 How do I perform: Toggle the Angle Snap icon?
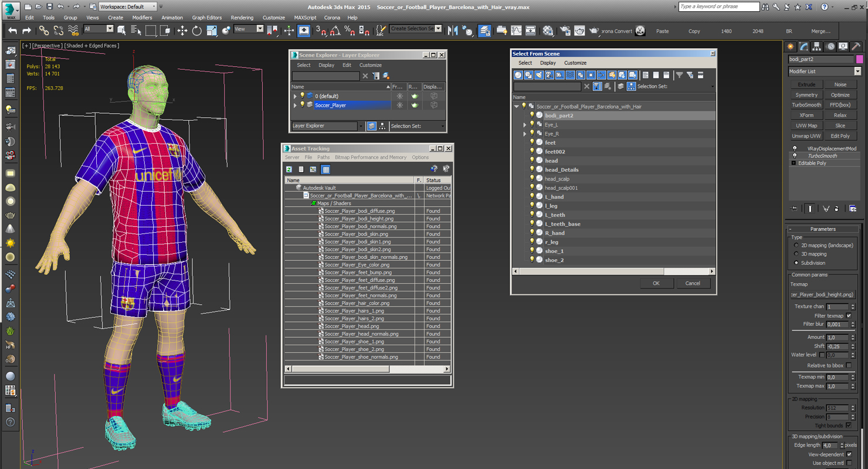pos(335,30)
